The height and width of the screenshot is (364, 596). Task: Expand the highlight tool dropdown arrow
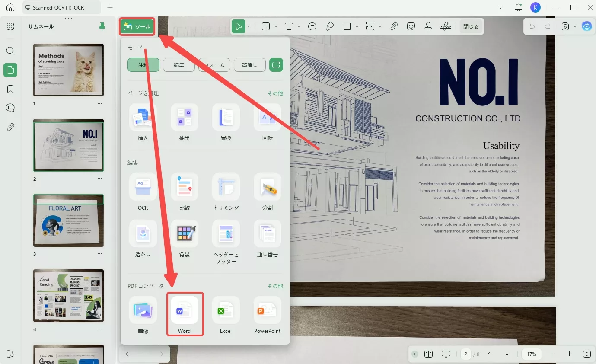coord(276,27)
